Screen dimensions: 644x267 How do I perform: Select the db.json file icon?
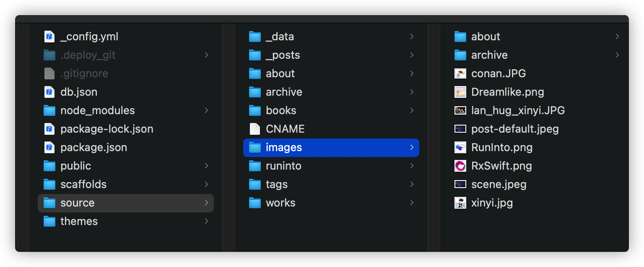coord(49,92)
